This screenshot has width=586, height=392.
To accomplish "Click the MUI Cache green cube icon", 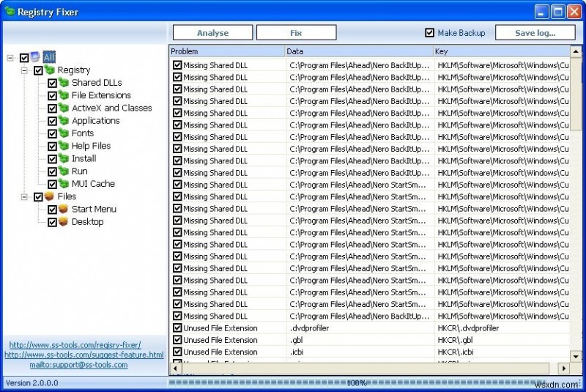I will 64,183.
